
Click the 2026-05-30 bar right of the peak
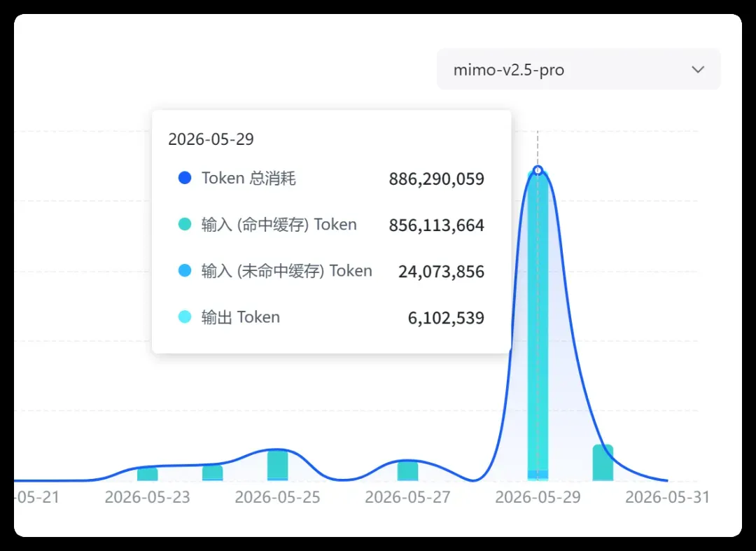[x=603, y=463]
